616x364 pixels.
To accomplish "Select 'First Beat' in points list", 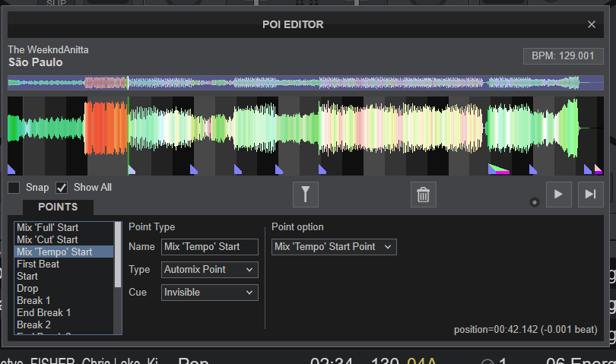I will 38,264.
